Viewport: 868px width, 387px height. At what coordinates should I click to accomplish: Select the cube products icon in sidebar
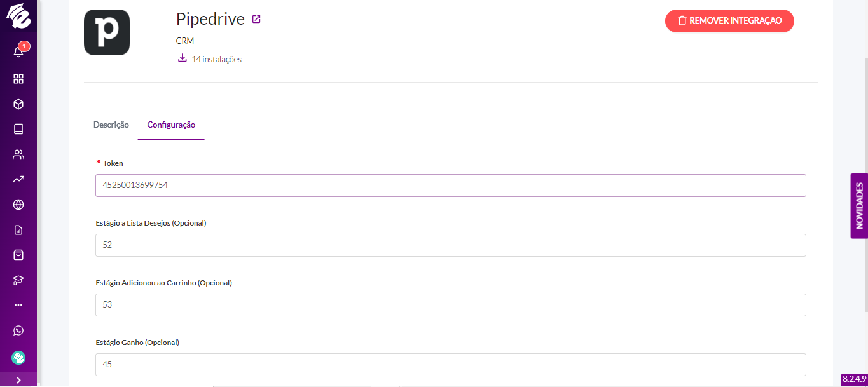18,104
